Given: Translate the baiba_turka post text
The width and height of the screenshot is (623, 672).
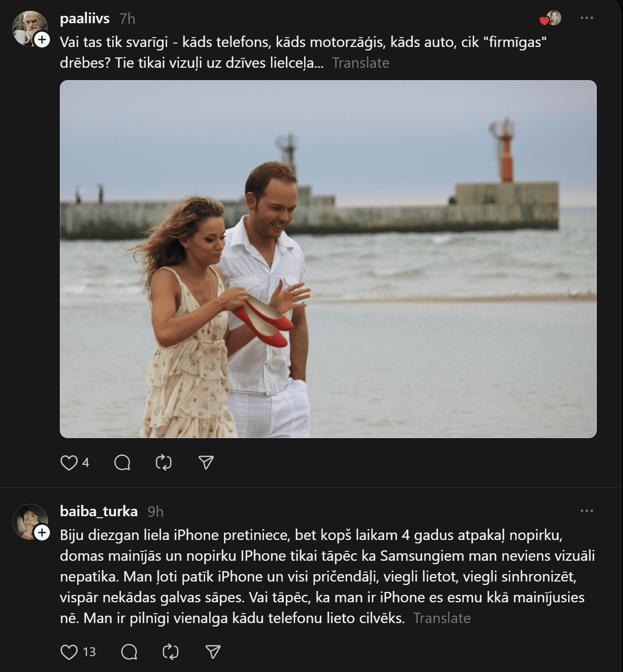Looking at the screenshot, I should click(x=442, y=618).
